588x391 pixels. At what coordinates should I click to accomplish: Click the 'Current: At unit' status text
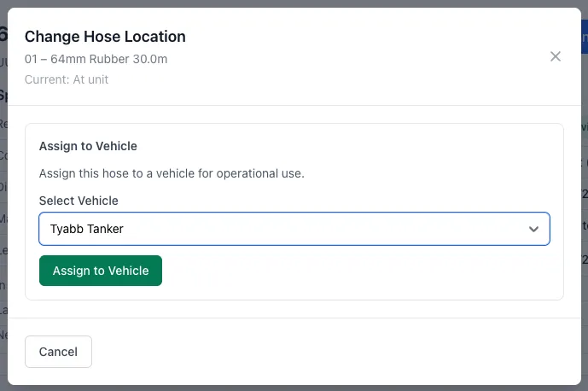point(67,79)
